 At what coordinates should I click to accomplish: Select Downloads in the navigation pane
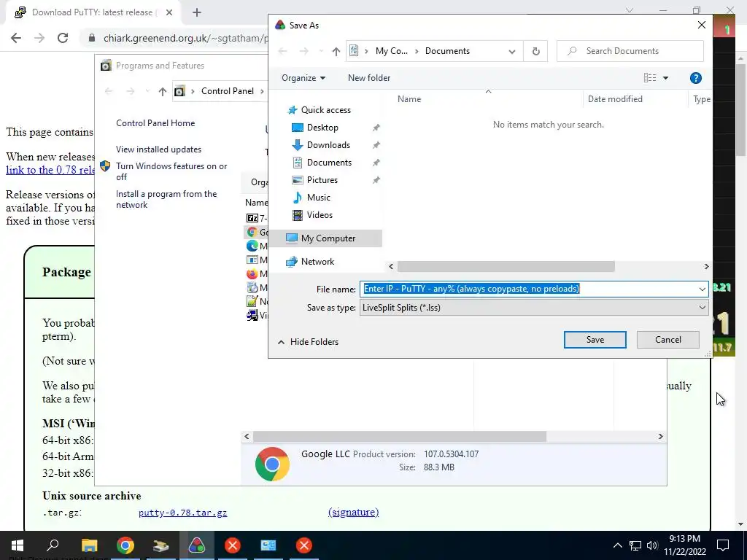click(x=328, y=145)
